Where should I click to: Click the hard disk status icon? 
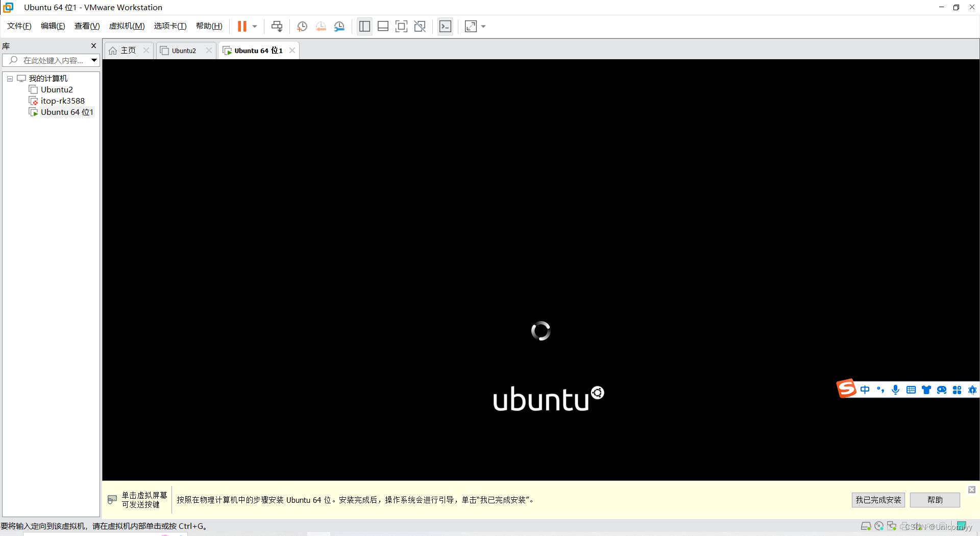866,526
